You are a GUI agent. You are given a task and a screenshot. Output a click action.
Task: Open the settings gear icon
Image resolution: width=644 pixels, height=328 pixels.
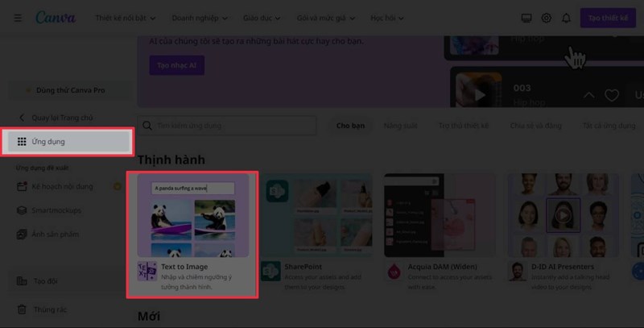547,18
